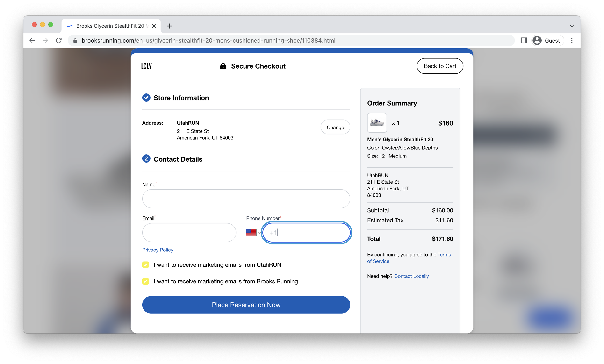Select the Brooks Glycerin StealthFit 20 tab
The height and width of the screenshot is (364, 604).
(x=111, y=26)
